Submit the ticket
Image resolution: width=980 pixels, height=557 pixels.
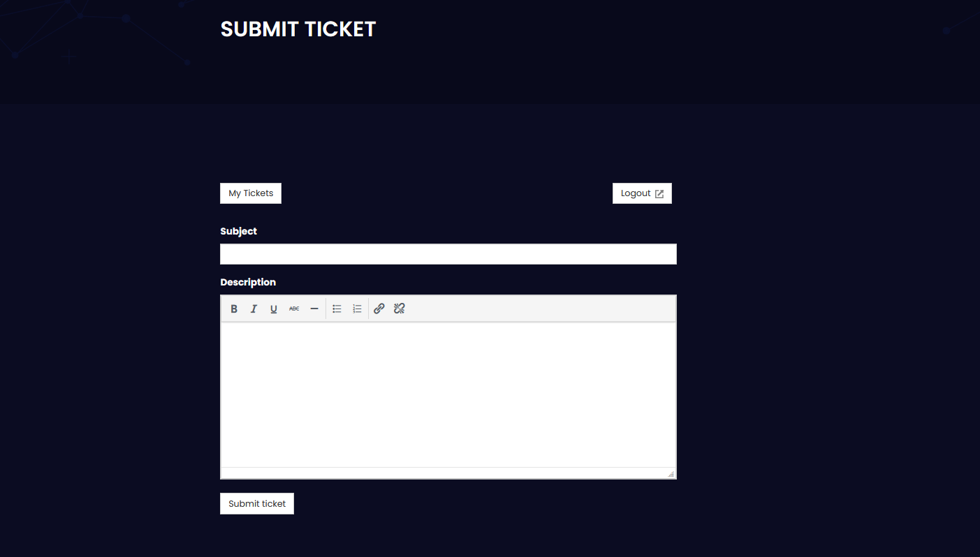pyautogui.click(x=256, y=503)
